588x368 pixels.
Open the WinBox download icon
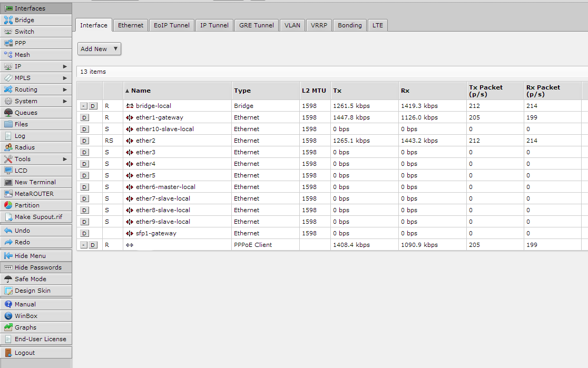[x=8, y=316]
